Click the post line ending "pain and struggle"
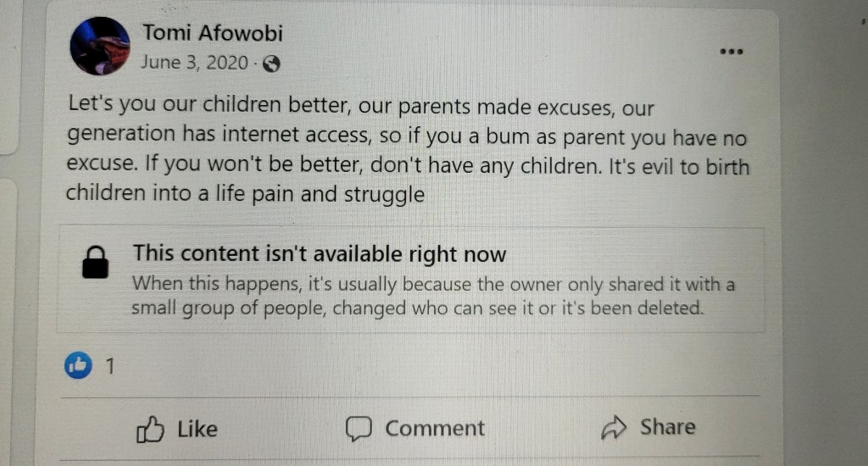Screen dimensions: 868x466 (x=245, y=193)
